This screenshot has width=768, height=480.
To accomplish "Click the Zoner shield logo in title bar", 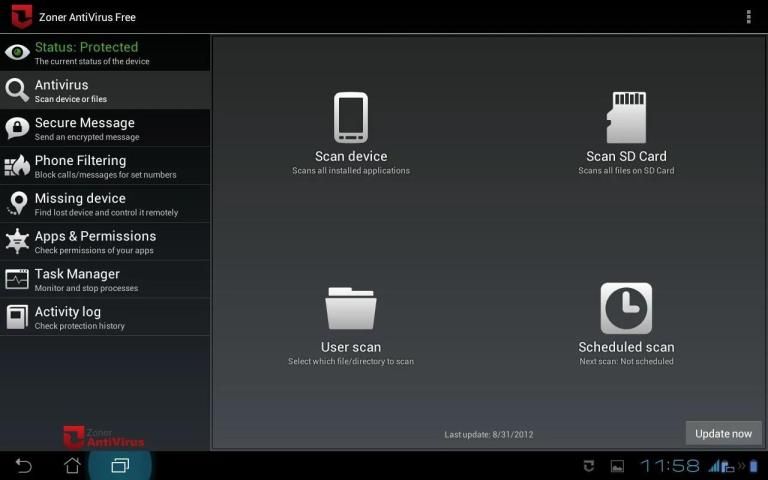I will point(21,17).
